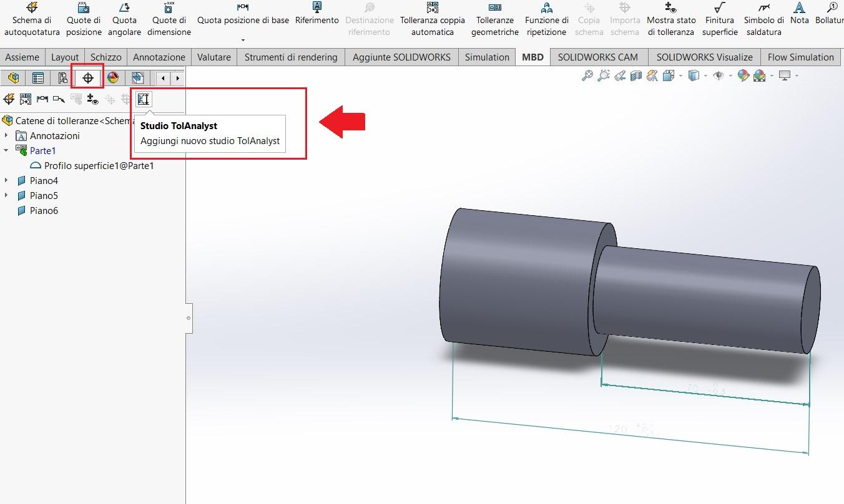
Task: Select the Piano4 item
Action: pyautogui.click(x=37, y=180)
